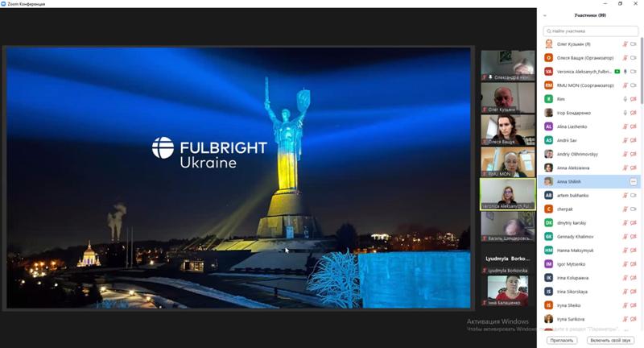Click muted mic icon for Irina Kolupaieva
Image resolution: width=644 pixels, height=348 pixels.
pyautogui.click(x=625, y=278)
